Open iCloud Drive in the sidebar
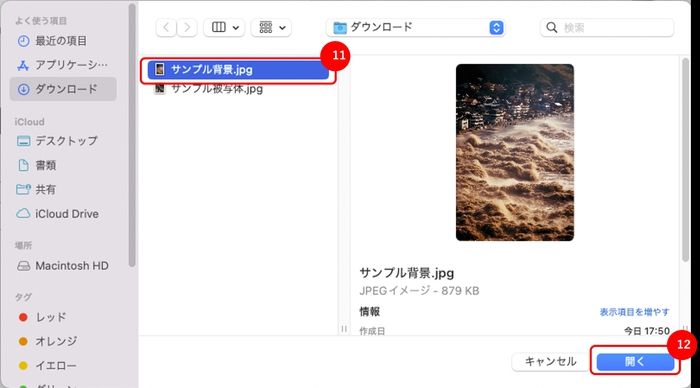700x388 pixels. coord(58,214)
